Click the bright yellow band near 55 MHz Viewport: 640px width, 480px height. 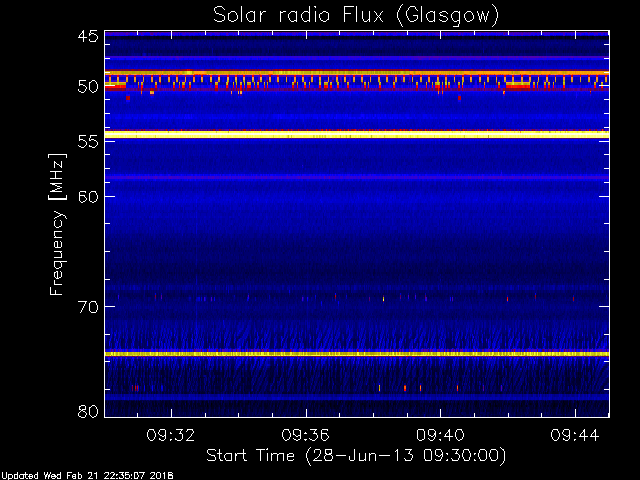(x=357, y=134)
